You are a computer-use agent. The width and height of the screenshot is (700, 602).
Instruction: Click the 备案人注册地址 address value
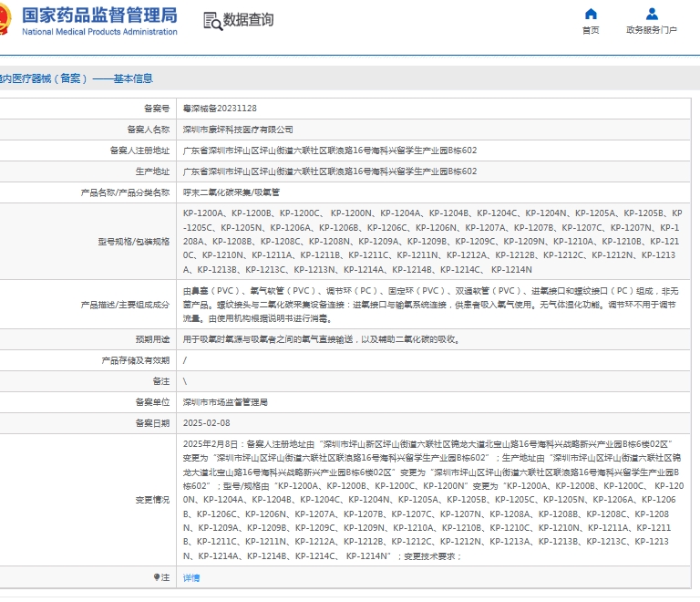[329, 150]
